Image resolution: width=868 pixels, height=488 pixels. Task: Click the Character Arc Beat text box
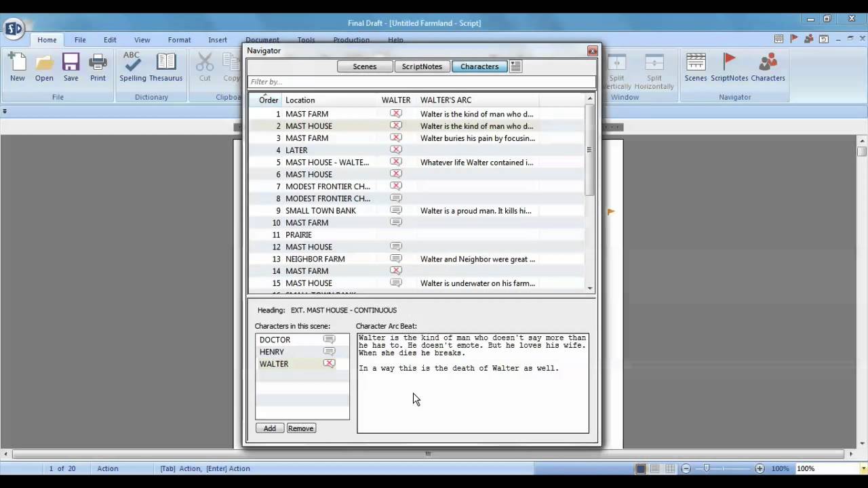coord(473,383)
